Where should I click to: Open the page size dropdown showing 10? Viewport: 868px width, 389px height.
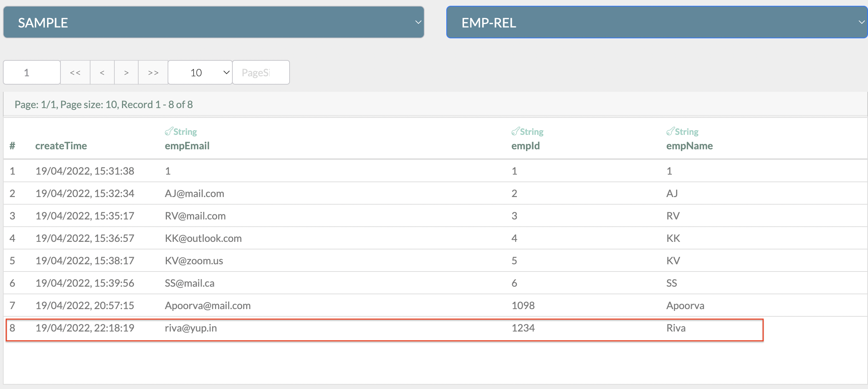[x=199, y=72]
